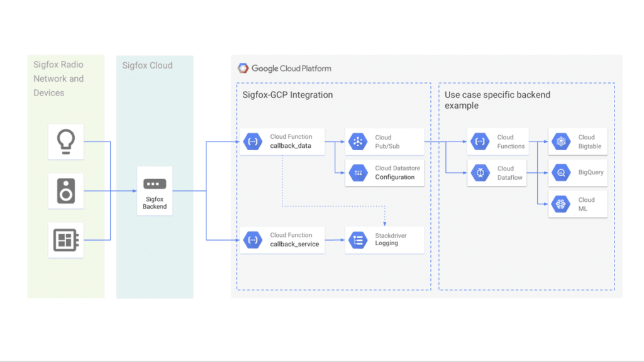Select the Cloud Dataflow hexagon icon
Viewport: 644px width, 362px height.
click(x=480, y=173)
